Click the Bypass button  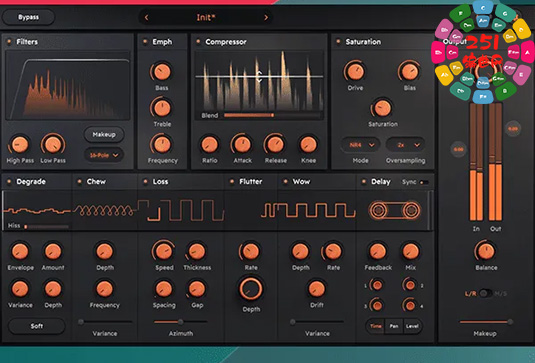coord(28,17)
